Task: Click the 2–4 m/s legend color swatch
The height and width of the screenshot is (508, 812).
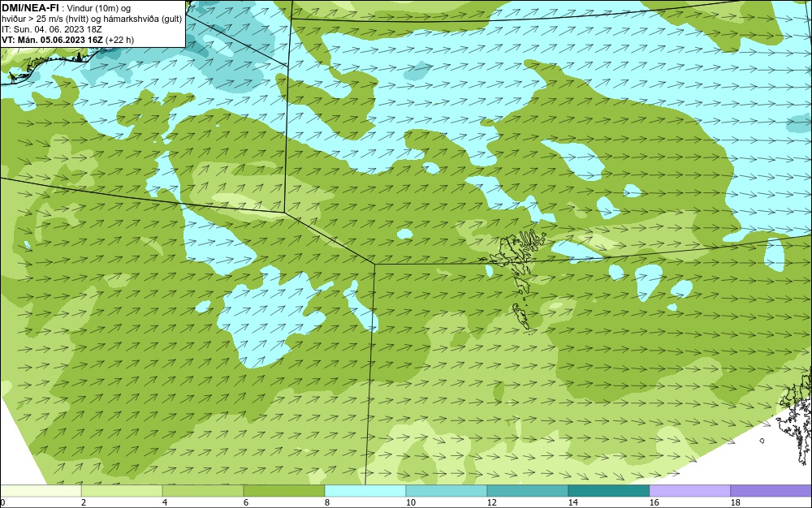Action: (x=122, y=490)
